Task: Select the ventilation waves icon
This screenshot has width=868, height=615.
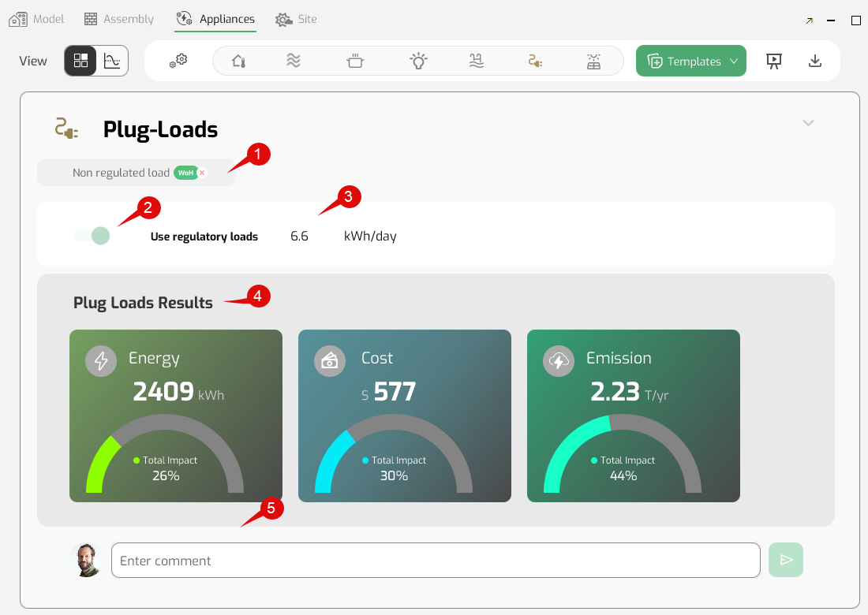Action: click(294, 61)
